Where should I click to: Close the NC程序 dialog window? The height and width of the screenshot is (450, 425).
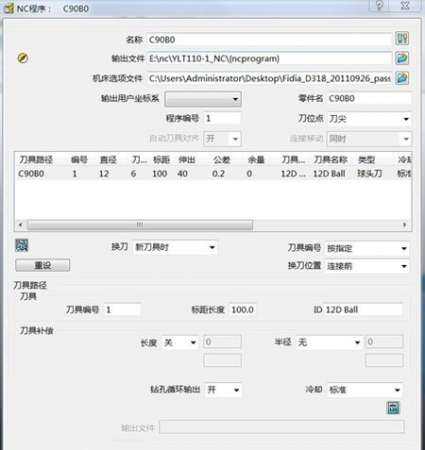(x=405, y=5)
